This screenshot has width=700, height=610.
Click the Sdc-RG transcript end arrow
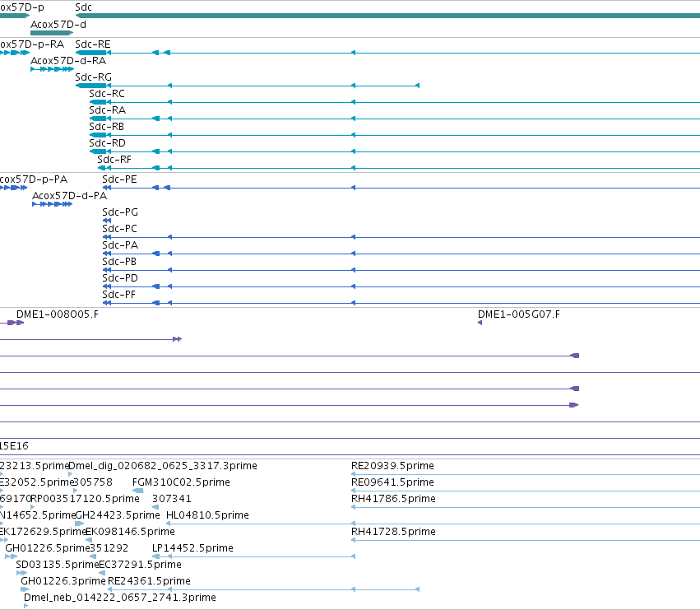[417, 86]
